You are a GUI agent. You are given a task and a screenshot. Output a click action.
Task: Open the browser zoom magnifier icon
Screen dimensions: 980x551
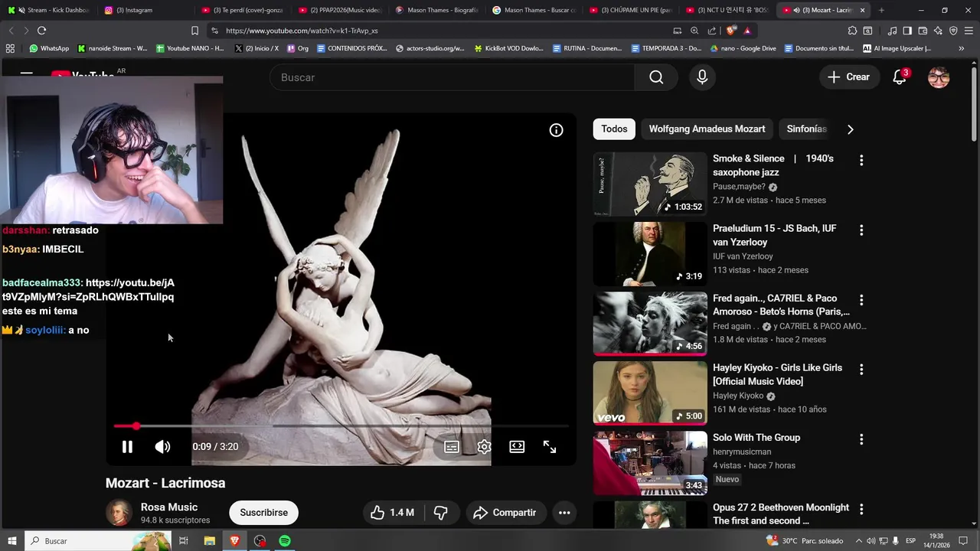tap(694, 31)
